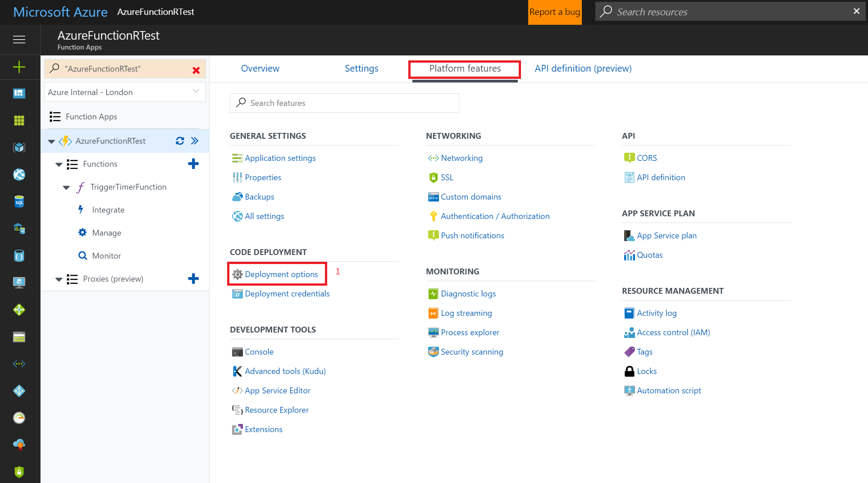Open Push notifications link
The height and width of the screenshot is (483, 868).
(x=472, y=236)
